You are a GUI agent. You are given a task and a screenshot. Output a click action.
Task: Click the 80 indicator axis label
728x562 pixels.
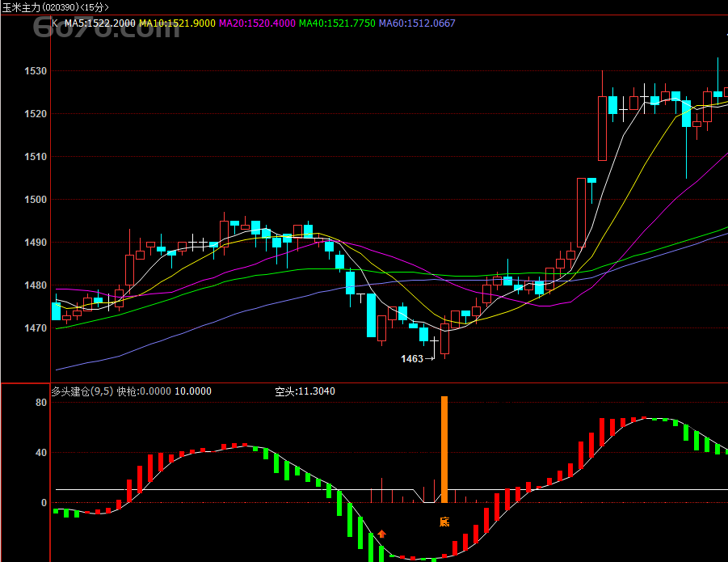coord(41,403)
